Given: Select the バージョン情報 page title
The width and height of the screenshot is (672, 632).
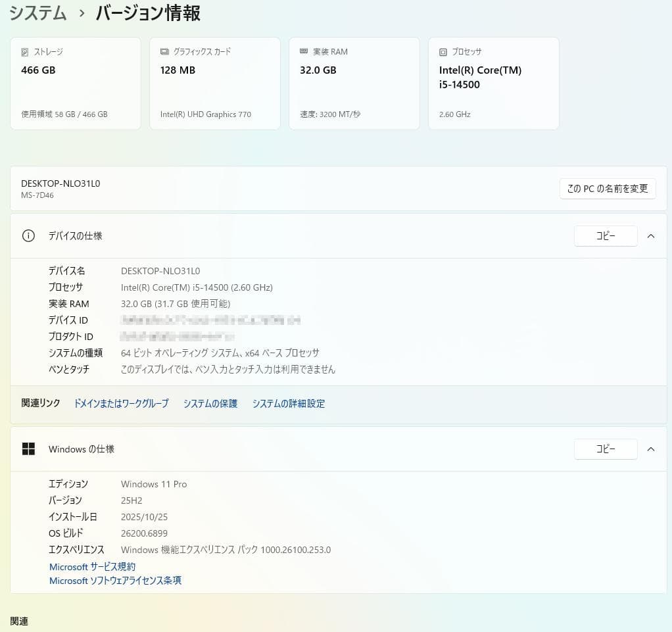Looking at the screenshot, I should tap(146, 12).
